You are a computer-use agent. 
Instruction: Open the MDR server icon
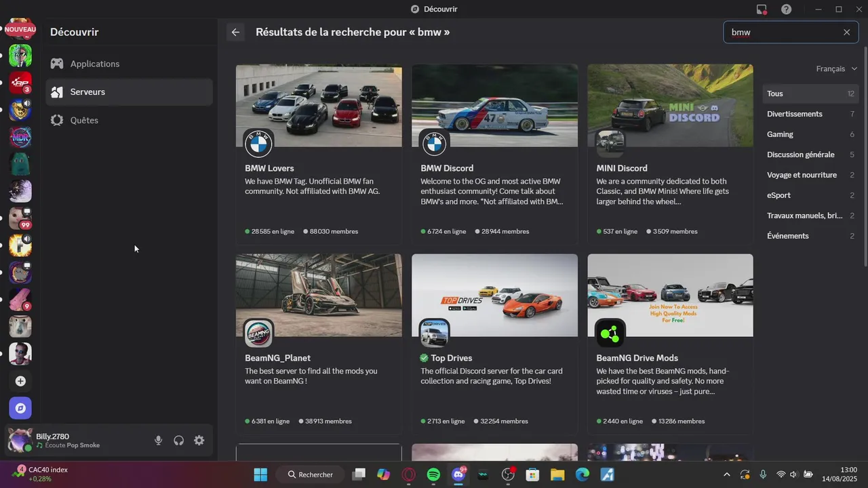click(20, 137)
